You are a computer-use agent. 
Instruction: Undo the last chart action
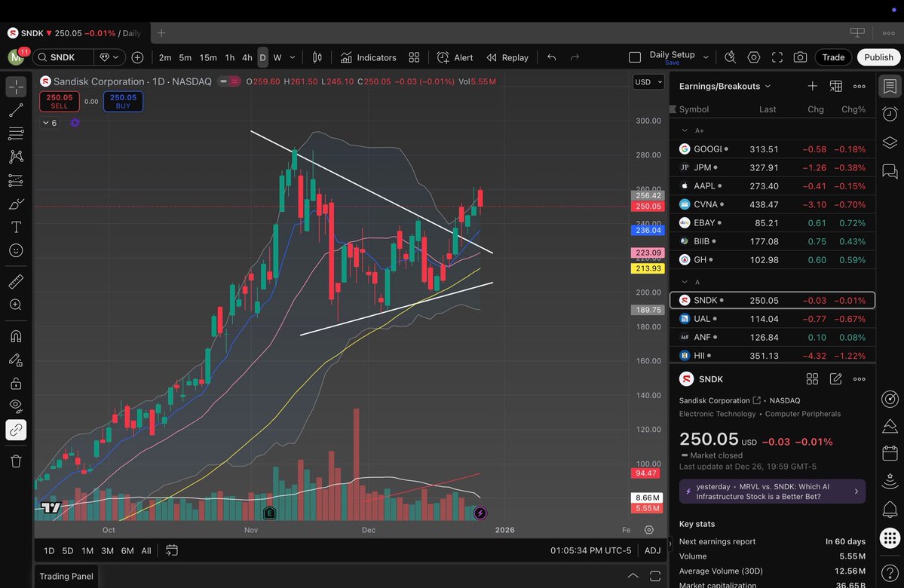point(551,57)
